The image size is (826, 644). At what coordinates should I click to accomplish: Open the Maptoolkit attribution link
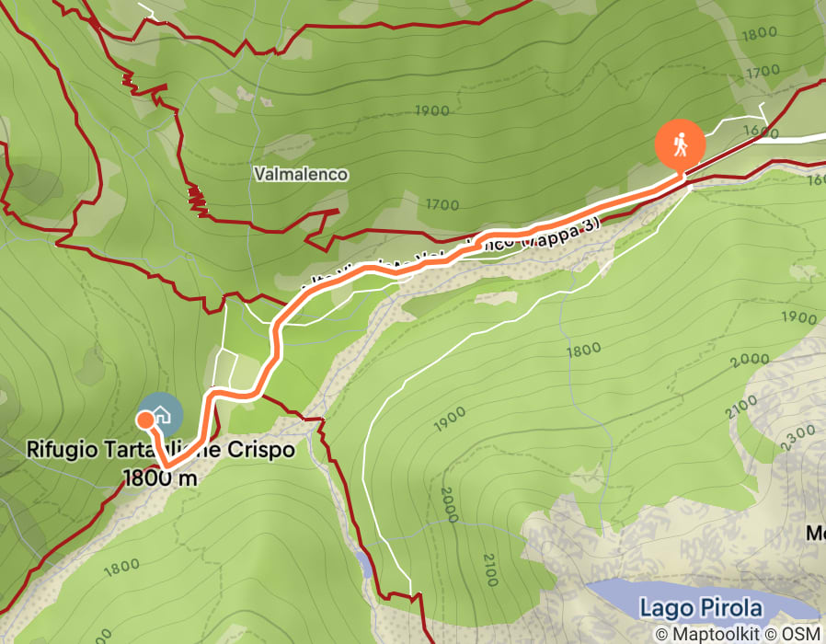tap(709, 634)
